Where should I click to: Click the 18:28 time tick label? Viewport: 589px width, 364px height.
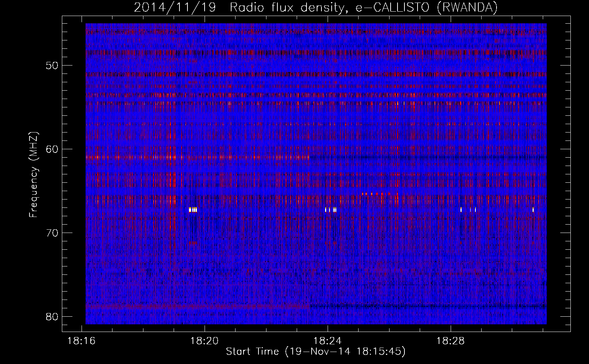coord(451,341)
